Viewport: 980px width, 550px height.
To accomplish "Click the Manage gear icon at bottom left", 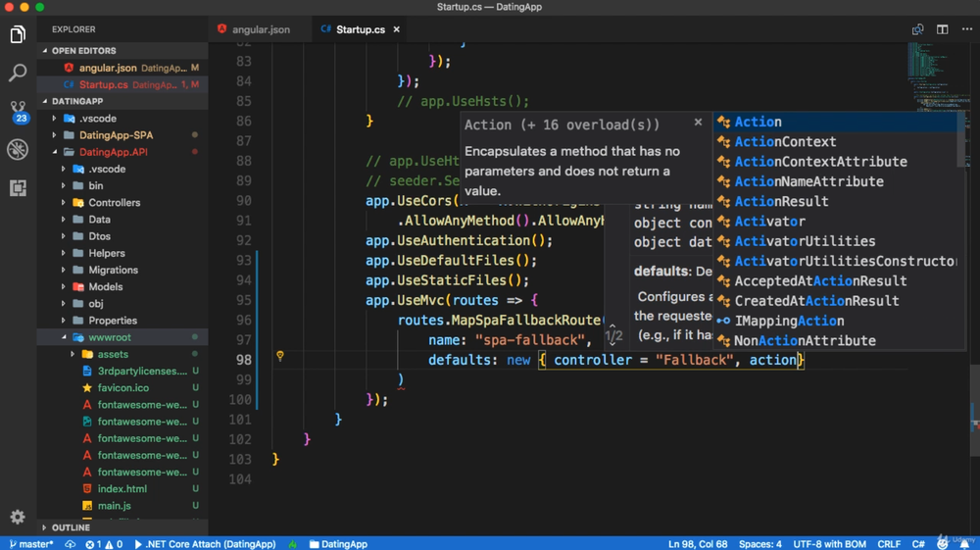I will [x=18, y=517].
